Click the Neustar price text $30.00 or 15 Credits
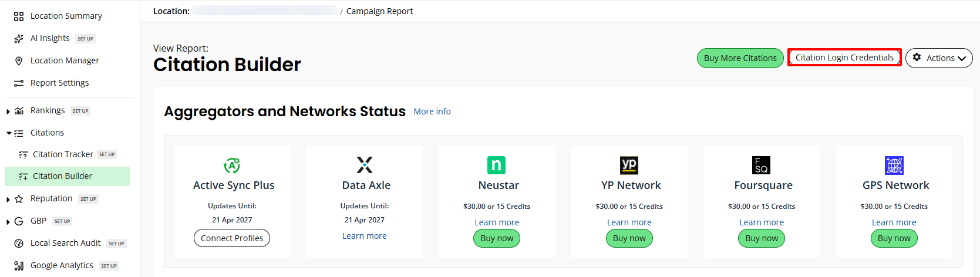 click(497, 207)
